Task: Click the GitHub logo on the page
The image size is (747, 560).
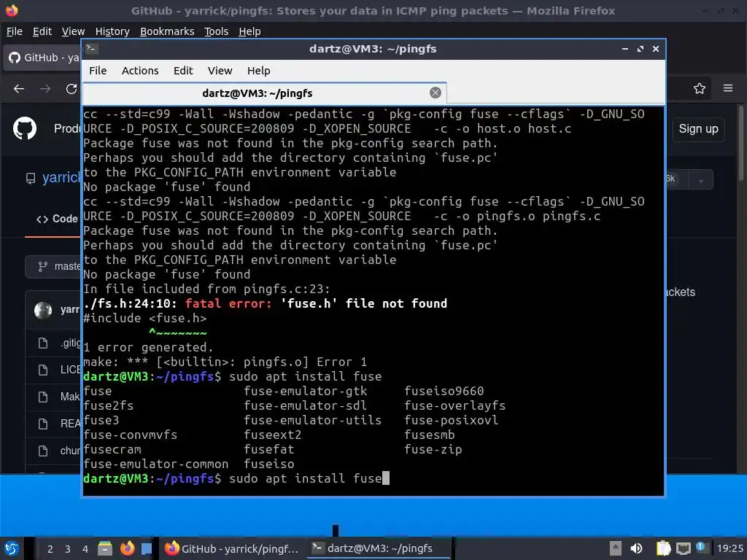Action: coord(24,128)
